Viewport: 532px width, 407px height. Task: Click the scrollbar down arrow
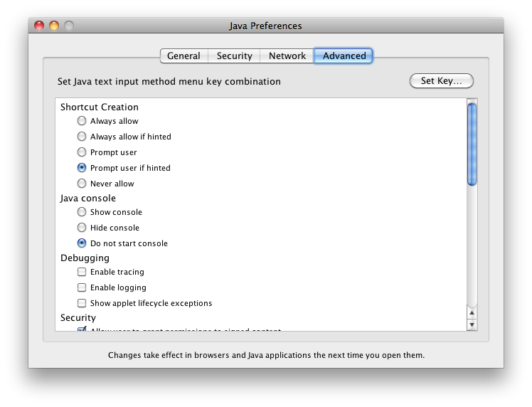(472, 324)
